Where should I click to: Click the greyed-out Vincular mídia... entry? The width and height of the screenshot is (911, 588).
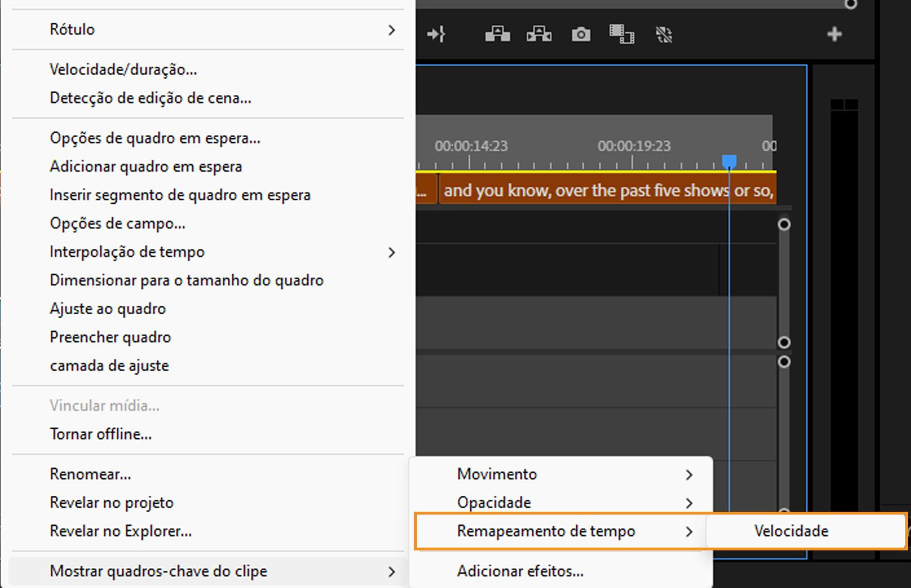click(104, 405)
